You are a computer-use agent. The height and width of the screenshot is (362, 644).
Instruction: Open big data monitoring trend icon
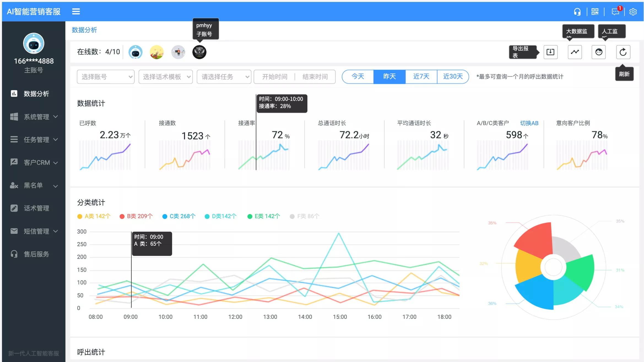575,52
